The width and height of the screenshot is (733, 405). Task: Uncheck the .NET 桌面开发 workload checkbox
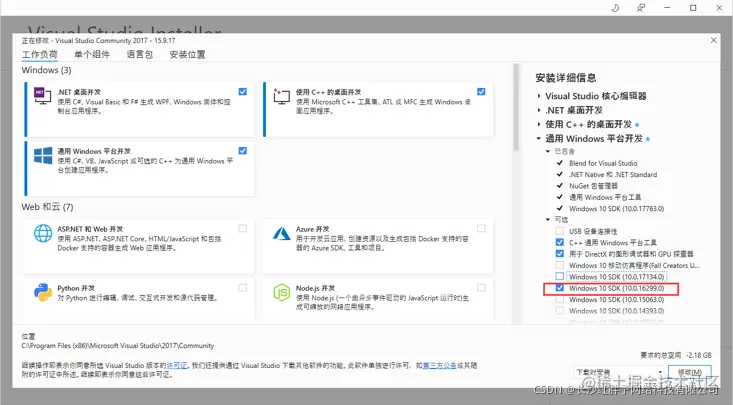pos(243,92)
